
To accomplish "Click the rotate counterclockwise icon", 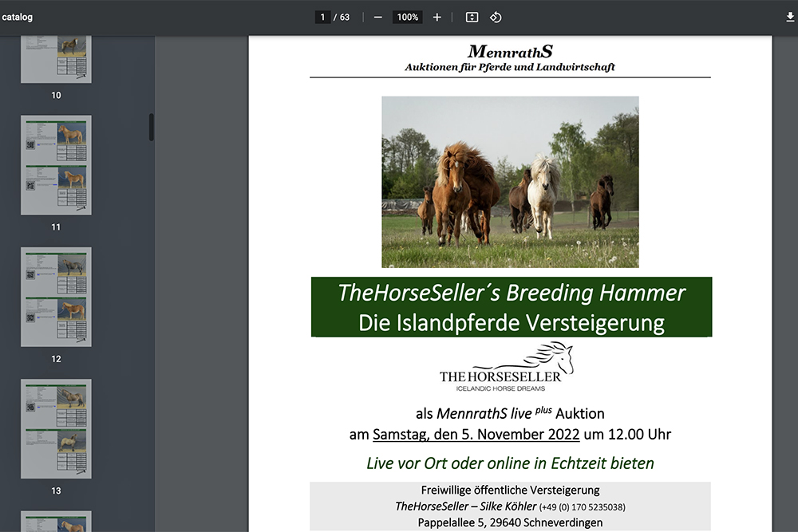I will coord(496,18).
